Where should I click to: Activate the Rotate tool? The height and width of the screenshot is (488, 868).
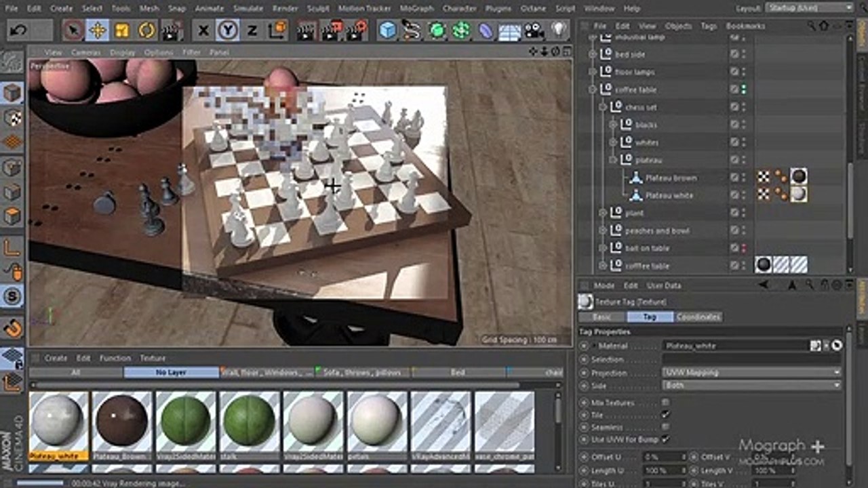pos(146,30)
